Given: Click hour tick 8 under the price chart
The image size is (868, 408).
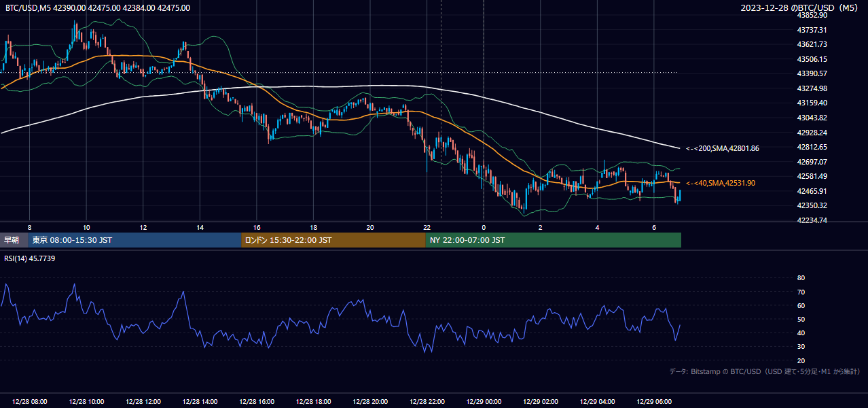Looking at the screenshot, I should [29, 227].
